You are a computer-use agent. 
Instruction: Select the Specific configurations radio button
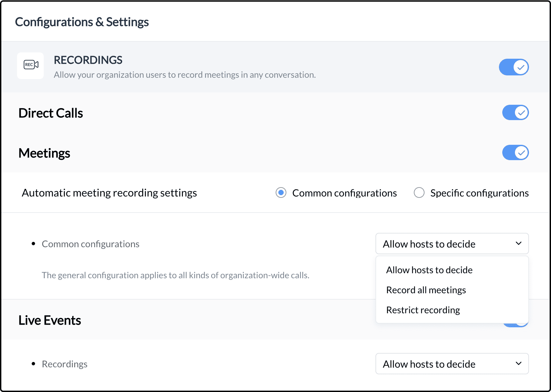coord(419,193)
